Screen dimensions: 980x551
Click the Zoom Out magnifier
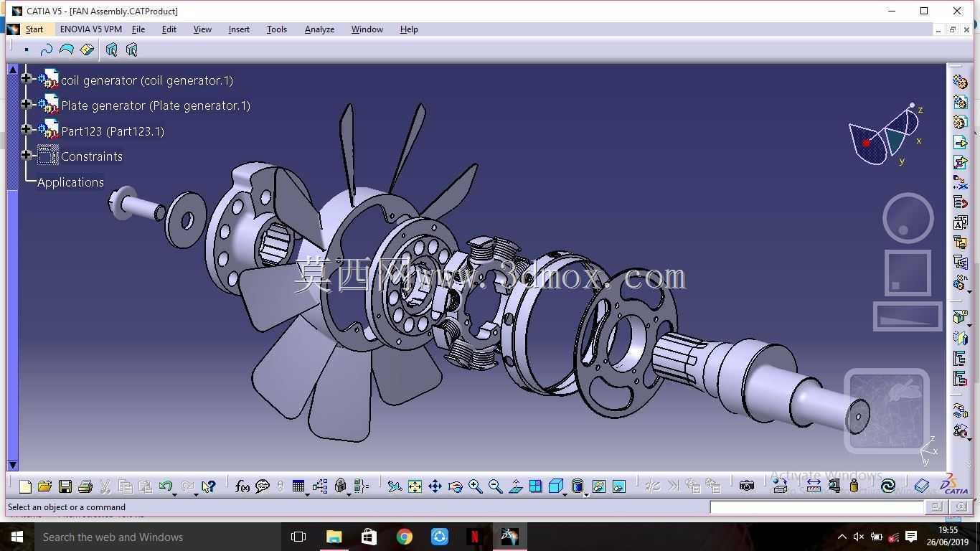tap(495, 486)
